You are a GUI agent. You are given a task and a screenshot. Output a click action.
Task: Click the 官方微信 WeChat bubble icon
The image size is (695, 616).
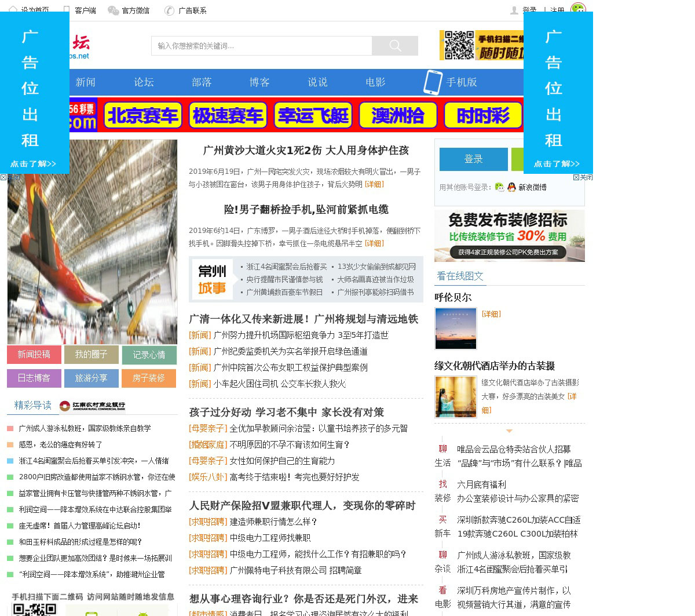coord(114,10)
